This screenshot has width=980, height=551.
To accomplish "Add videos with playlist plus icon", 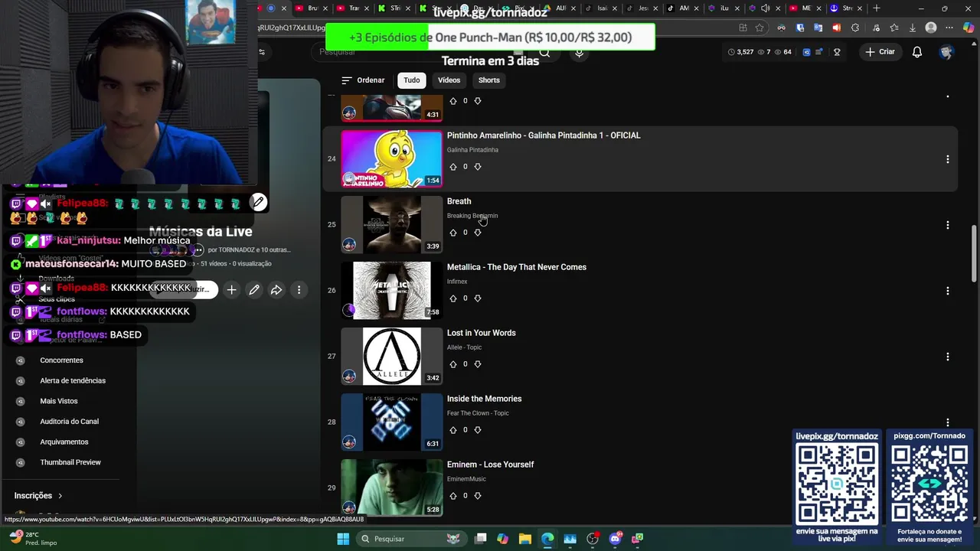I will (231, 290).
